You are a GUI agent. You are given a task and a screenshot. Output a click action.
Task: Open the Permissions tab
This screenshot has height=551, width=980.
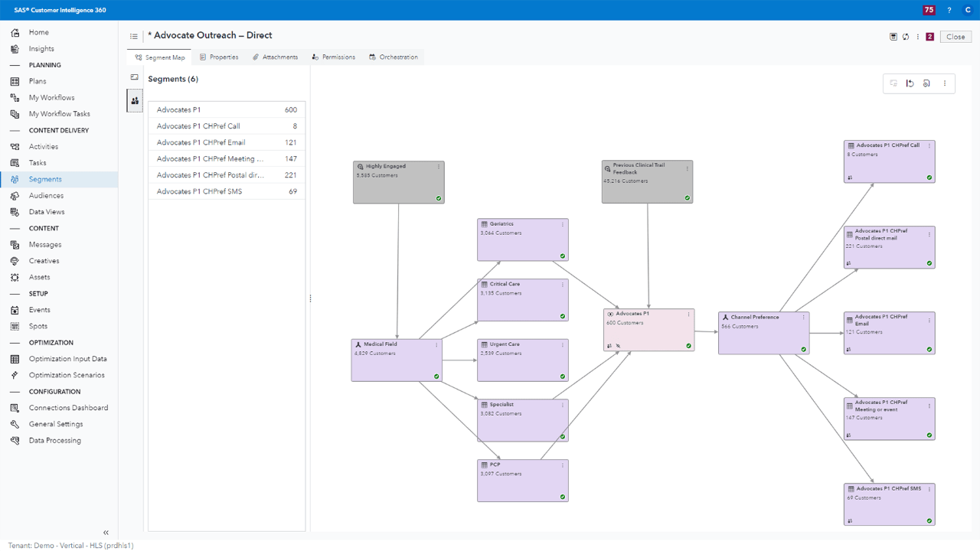pyautogui.click(x=334, y=57)
